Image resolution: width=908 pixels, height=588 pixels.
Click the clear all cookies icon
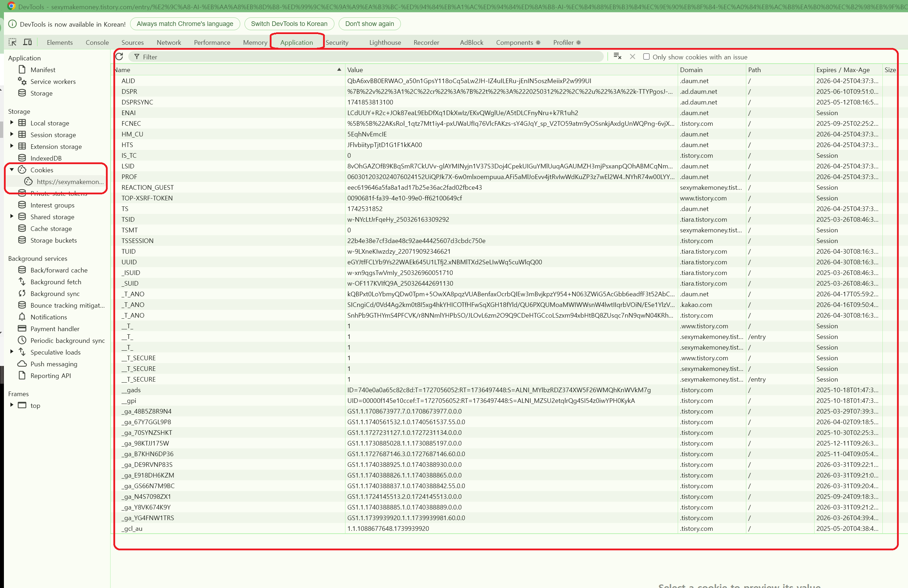tap(617, 56)
